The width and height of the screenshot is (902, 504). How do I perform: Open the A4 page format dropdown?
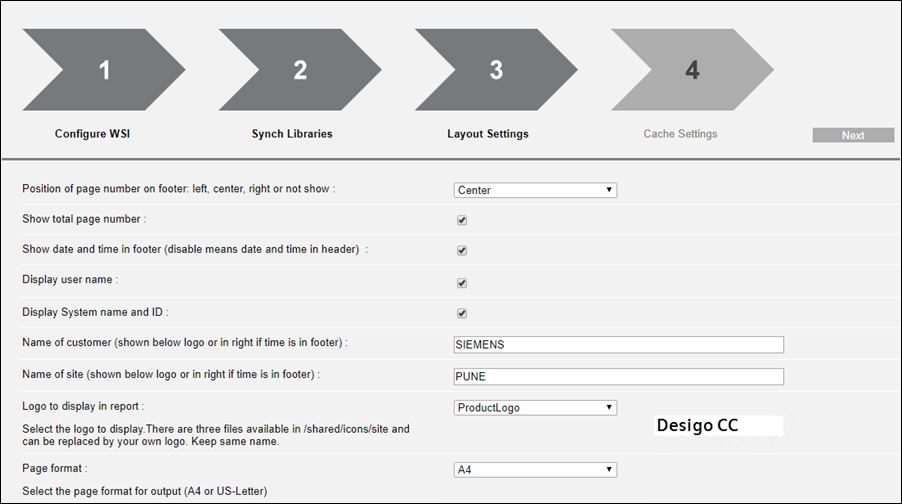click(x=535, y=470)
